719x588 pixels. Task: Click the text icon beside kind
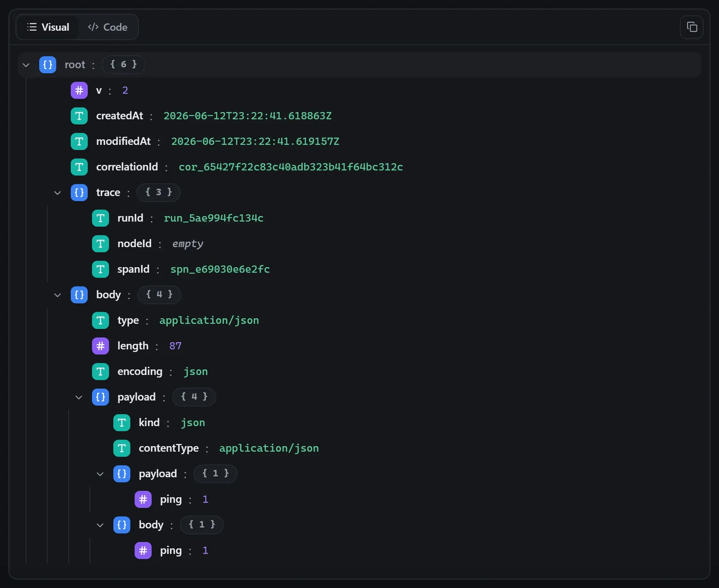pos(122,423)
